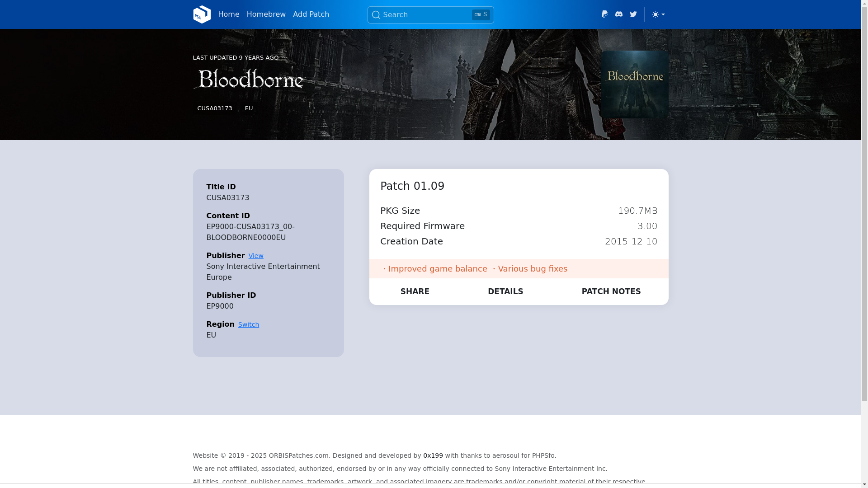Click the EU region badge
This screenshot has width=868, height=488.
(249, 108)
